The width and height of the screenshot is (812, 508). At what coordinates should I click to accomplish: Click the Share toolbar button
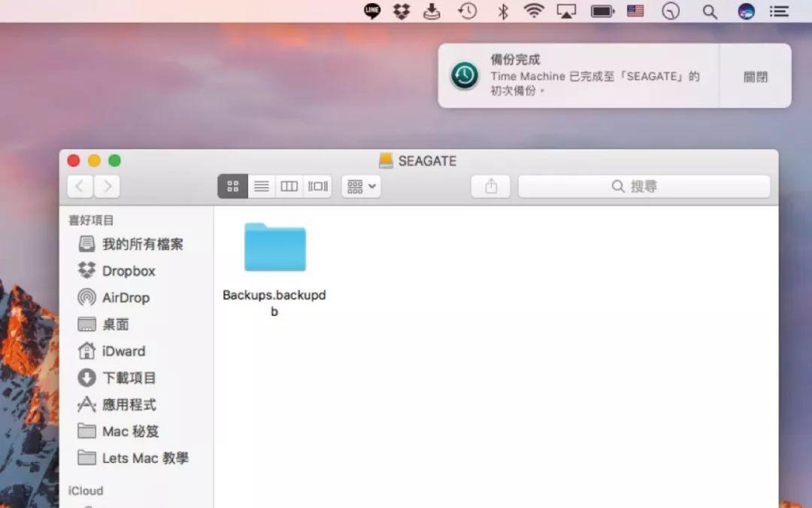click(490, 186)
